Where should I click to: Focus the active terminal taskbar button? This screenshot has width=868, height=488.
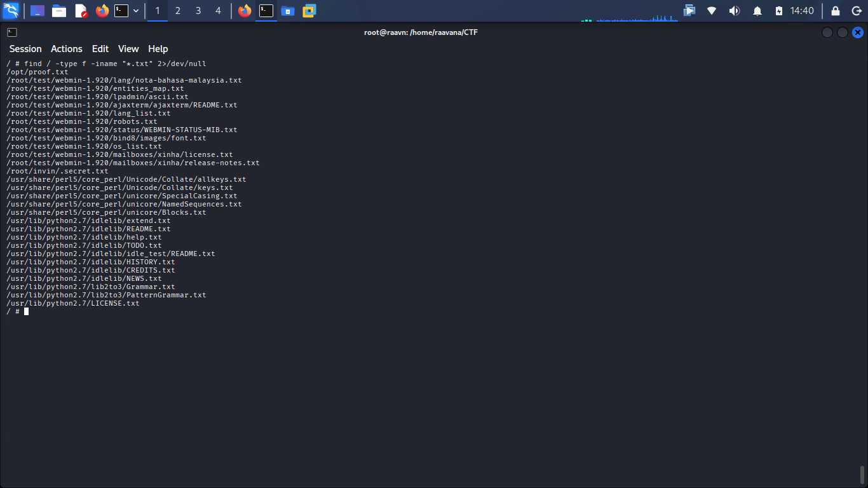pos(266,11)
